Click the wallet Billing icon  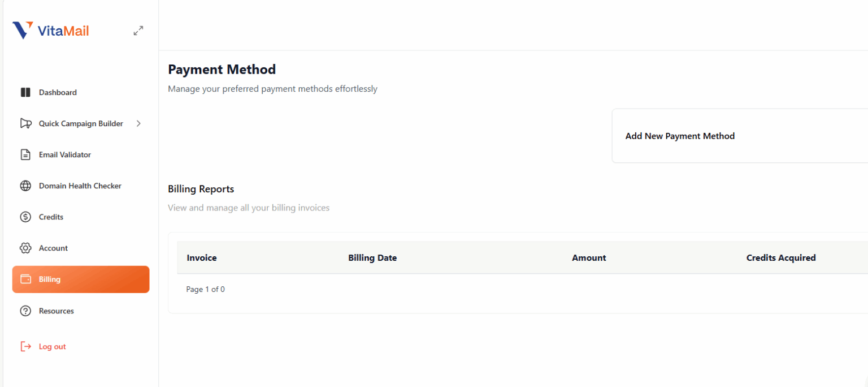pos(25,279)
